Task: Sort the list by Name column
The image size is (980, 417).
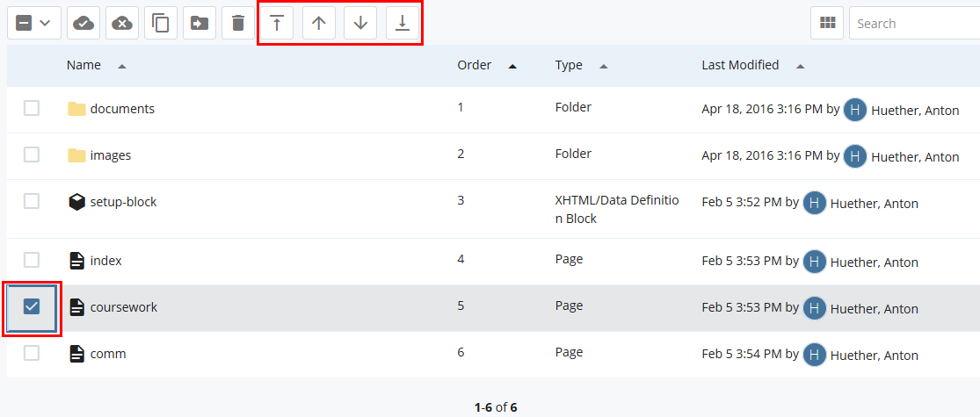Action: pyautogui.click(x=84, y=65)
